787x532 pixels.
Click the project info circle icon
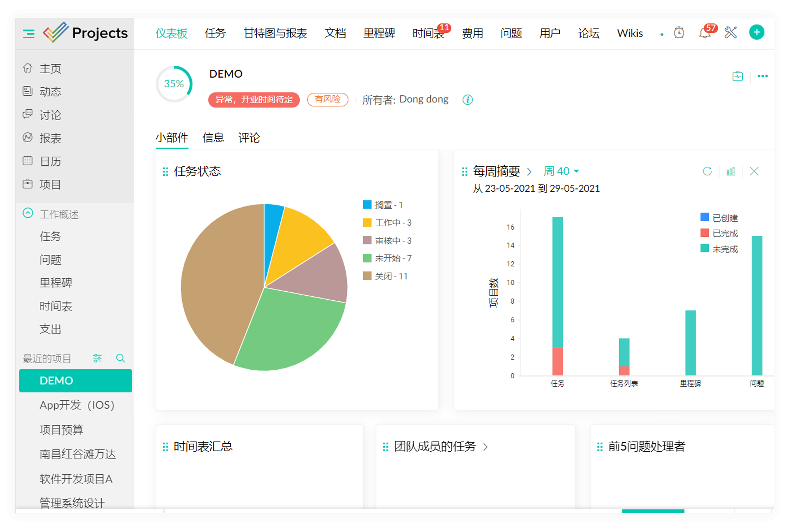(x=468, y=99)
